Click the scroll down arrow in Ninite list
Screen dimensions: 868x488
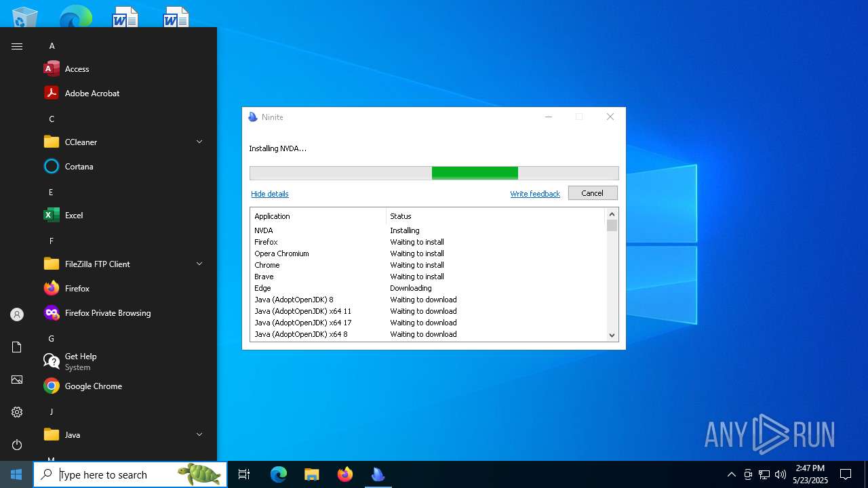612,335
